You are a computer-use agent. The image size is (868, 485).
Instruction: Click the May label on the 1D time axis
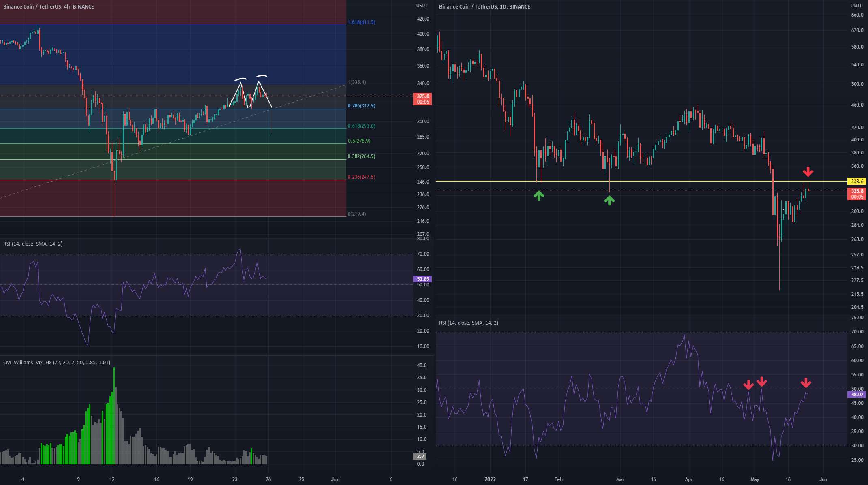754,479
